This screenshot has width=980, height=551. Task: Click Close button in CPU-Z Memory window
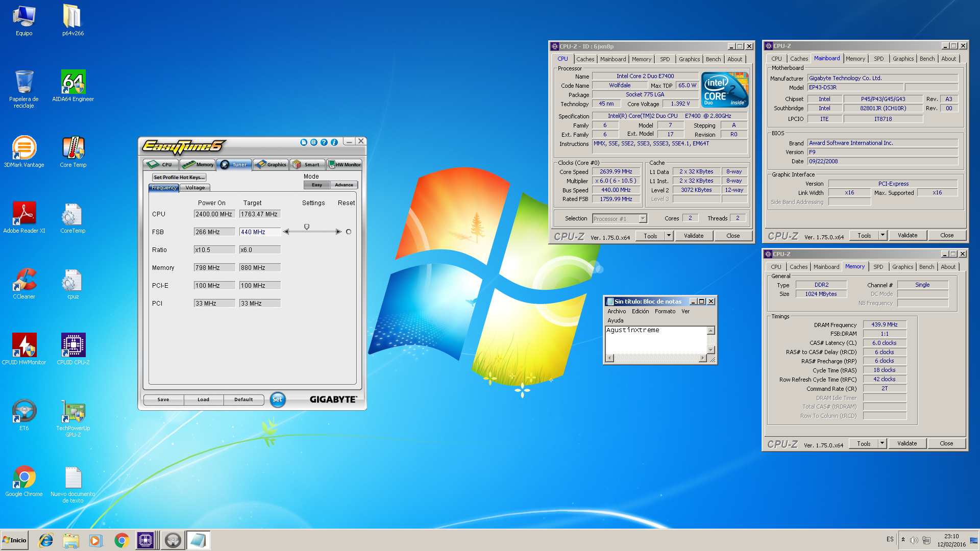(946, 443)
